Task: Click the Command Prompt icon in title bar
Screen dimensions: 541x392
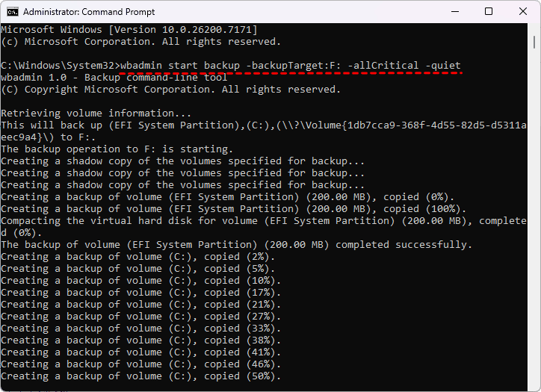Action: 11,12
